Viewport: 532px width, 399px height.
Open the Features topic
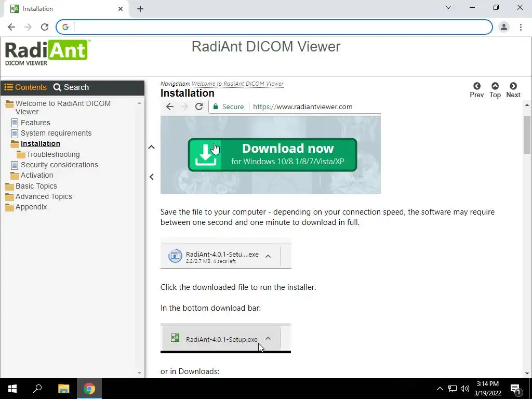pyautogui.click(x=35, y=123)
